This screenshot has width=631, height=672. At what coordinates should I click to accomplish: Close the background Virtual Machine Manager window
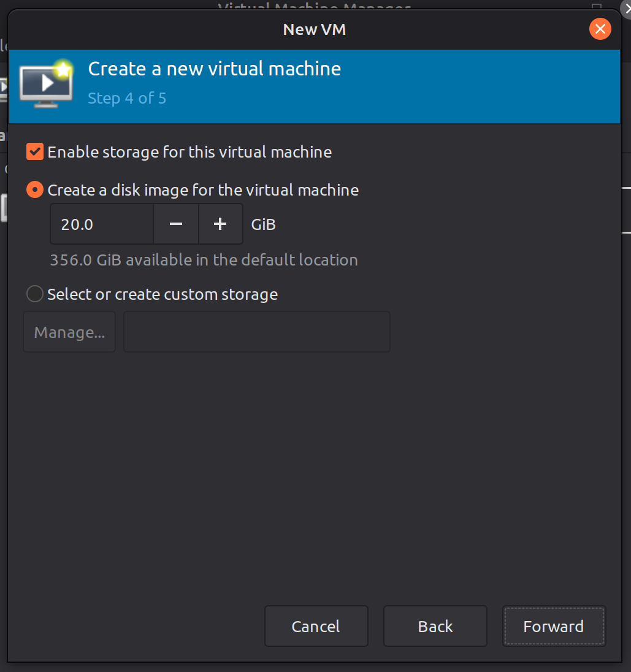(625, 5)
